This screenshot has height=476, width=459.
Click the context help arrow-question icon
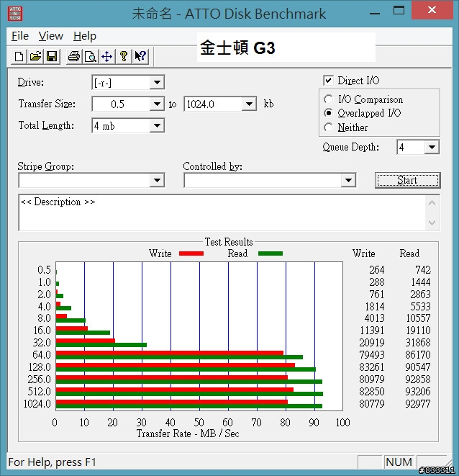[x=140, y=56]
